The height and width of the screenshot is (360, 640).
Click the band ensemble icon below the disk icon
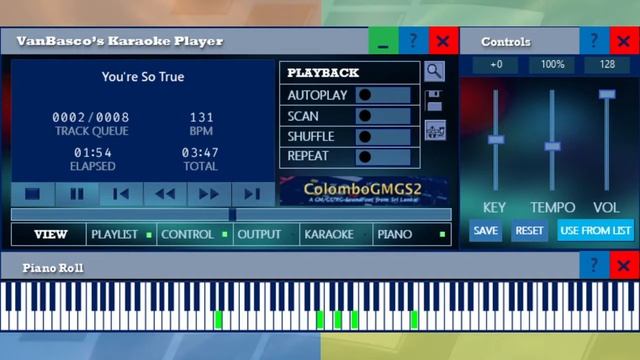[x=435, y=131]
